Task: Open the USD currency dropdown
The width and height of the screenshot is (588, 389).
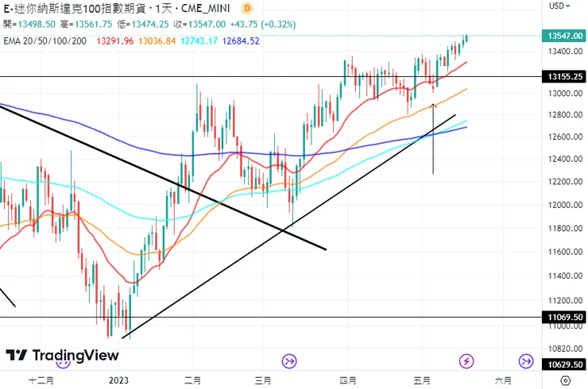Action: pos(559,6)
